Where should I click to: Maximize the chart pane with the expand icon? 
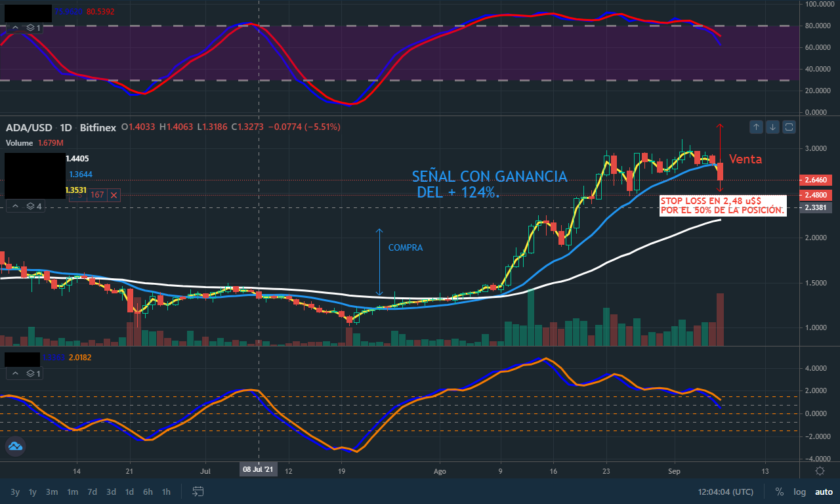point(789,127)
